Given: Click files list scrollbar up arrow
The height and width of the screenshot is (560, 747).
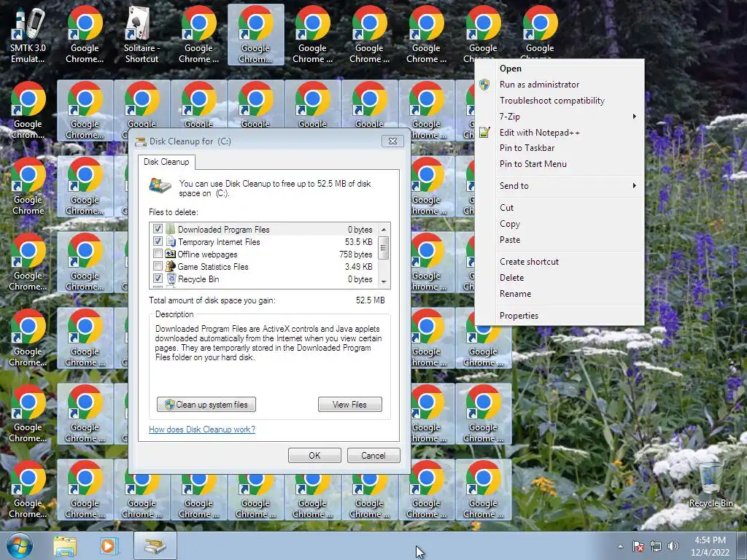Looking at the screenshot, I should click(384, 229).
